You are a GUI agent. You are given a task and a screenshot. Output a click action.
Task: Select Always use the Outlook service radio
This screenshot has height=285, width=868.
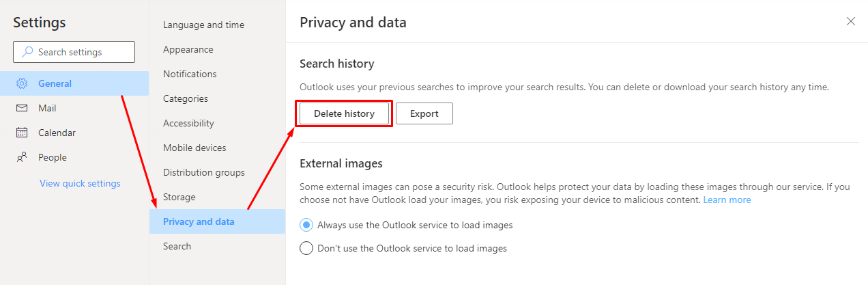pyautogui.click(x=306, y=225)
